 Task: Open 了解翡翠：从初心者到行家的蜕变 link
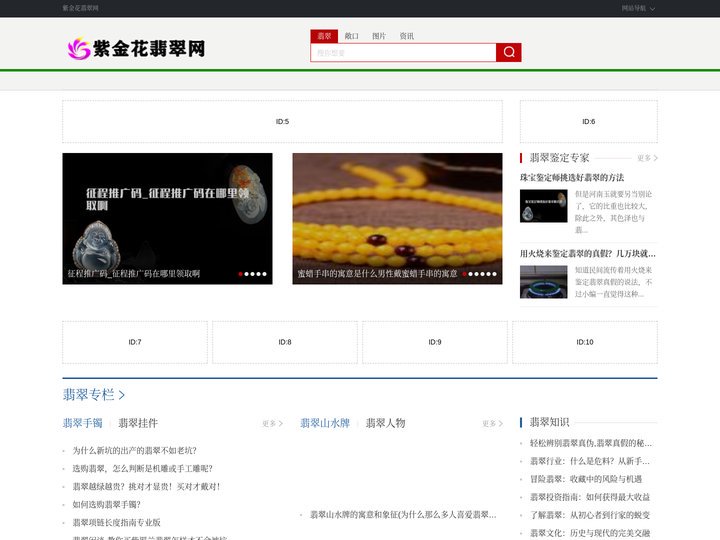pos(590,515)
